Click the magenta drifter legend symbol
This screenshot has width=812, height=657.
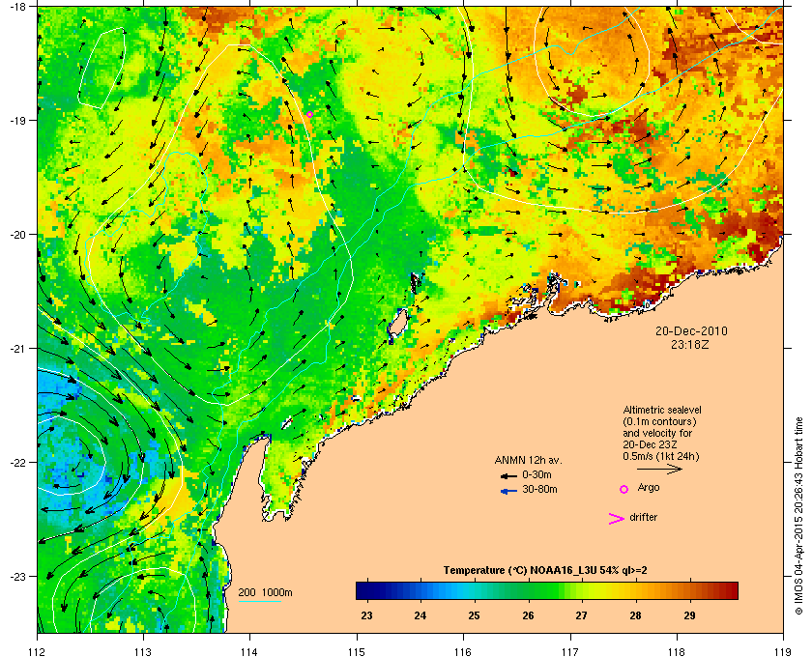pos(617,519)
